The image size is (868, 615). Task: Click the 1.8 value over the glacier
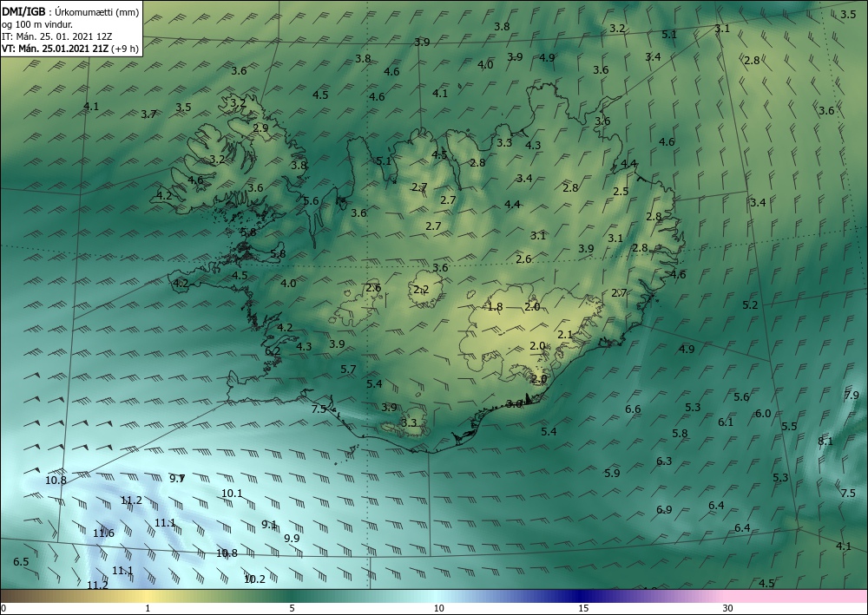point(496,306)
